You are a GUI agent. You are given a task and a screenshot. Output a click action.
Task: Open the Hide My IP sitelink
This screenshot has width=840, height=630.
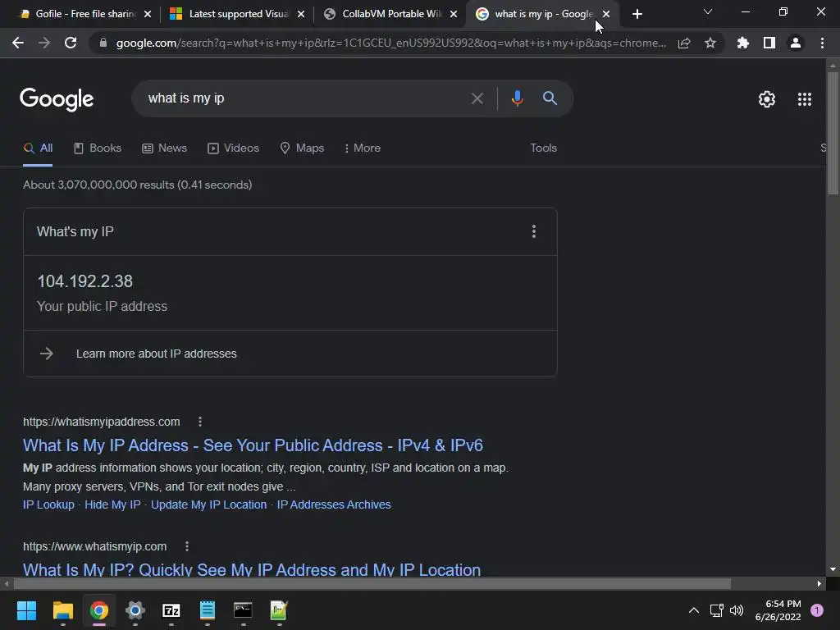(112, 504)
